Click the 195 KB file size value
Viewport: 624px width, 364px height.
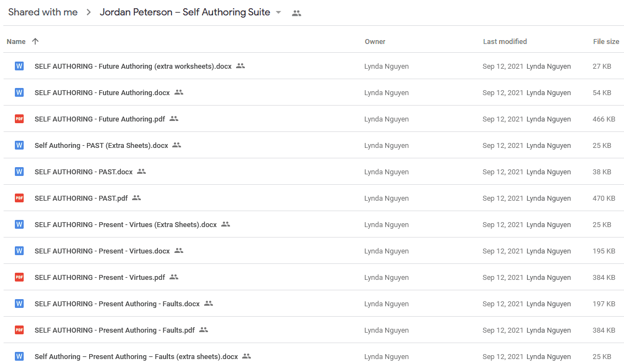[x=604, y=251]
